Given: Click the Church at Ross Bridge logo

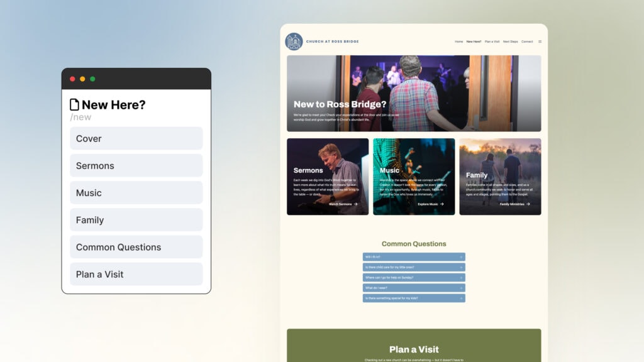Looking at the screenshot, I should click(294, 41).
